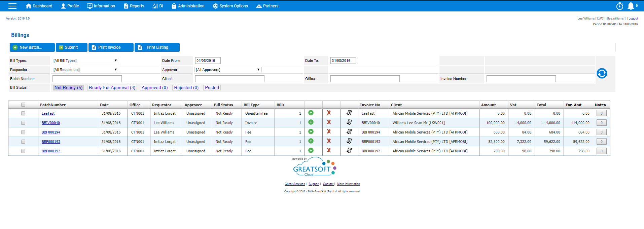The height and width of the screenshot is (229, 644).
Task: Delete the BBF000192 batch with red X
Action: tap(329, 151)
